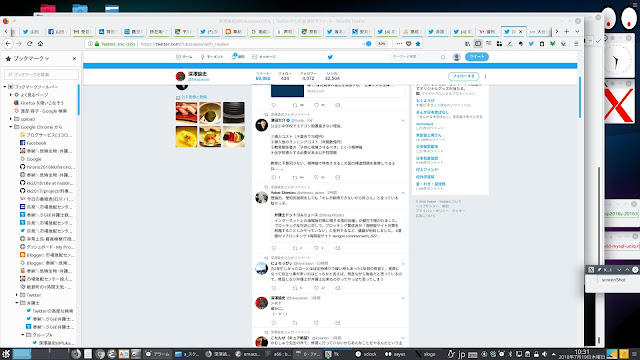
Task: Expand the Twitter bookmark folder
Action: coord(17,295)
